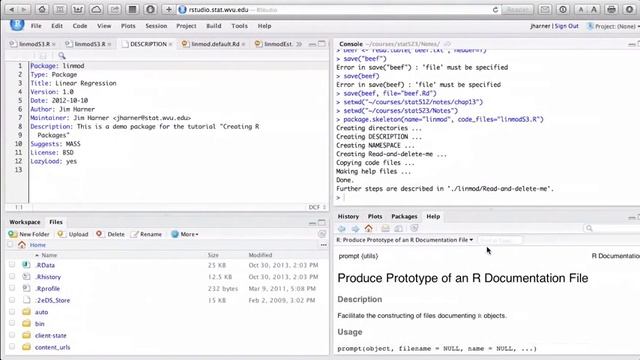Check the box for content_urls folder
This screenshot has width=640, height=360.
pyautogui.click(x=12, y=347)
